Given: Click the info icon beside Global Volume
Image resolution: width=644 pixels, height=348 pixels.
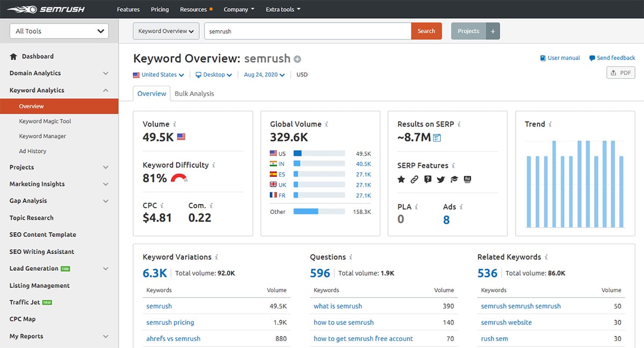Looking at the screenshot, I should [x=326, y=124].
